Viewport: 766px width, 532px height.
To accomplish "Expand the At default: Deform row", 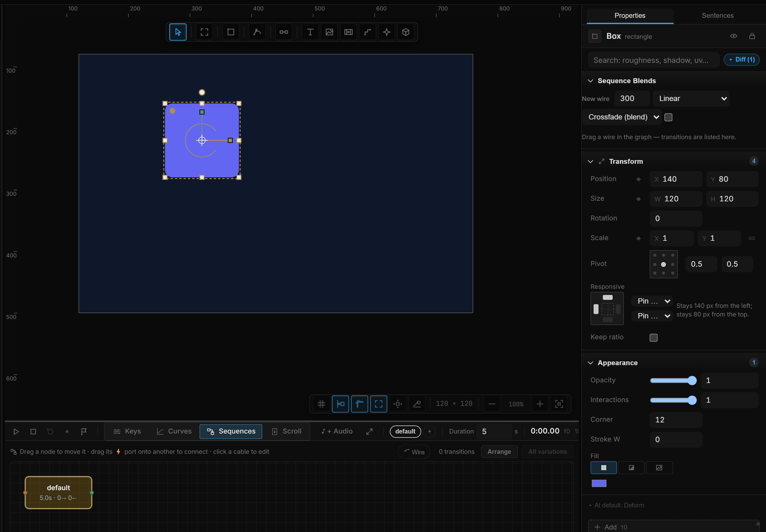I will (x=617, y=505).
